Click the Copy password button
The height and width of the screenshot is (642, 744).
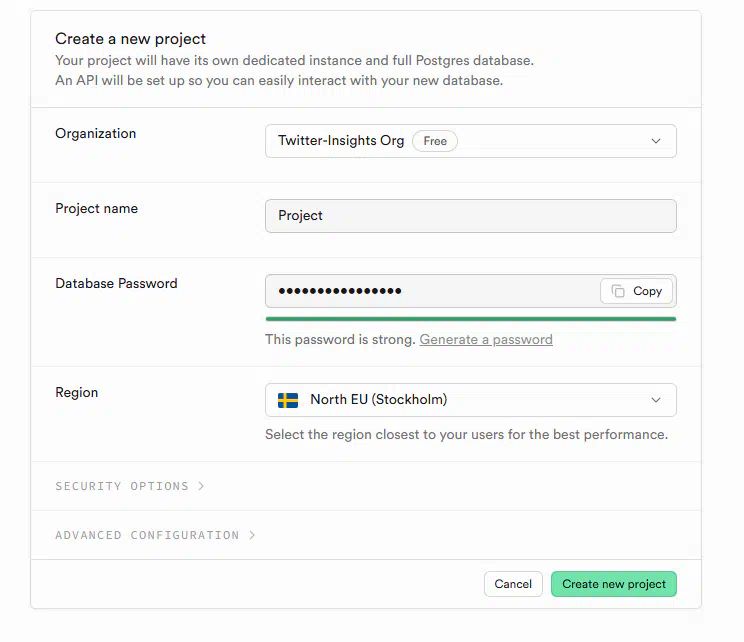[x=636, y=291]
